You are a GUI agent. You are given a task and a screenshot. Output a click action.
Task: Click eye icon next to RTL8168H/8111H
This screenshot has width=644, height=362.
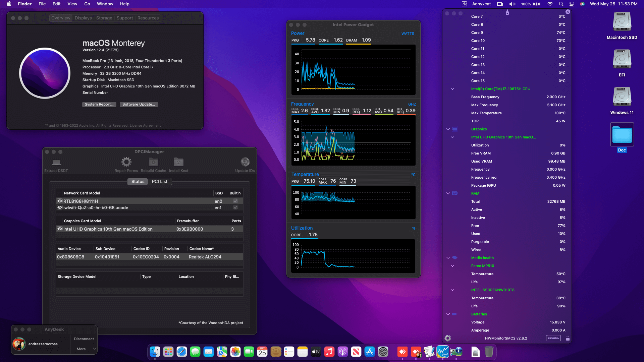pyautogui.click(x=60, y=201)
